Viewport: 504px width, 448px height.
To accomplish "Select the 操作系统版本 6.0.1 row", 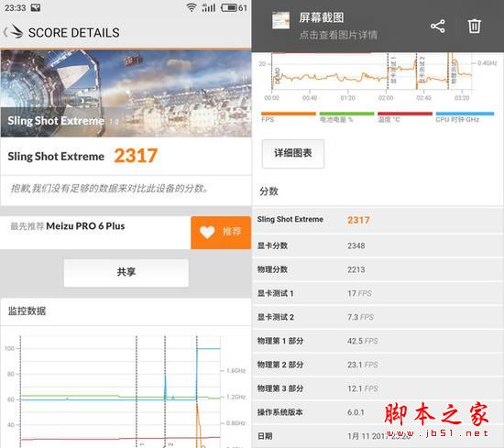I will 378,412.
